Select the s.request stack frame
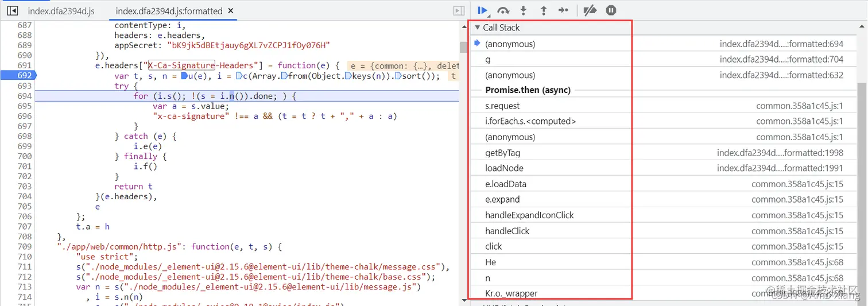 (664, 106)
